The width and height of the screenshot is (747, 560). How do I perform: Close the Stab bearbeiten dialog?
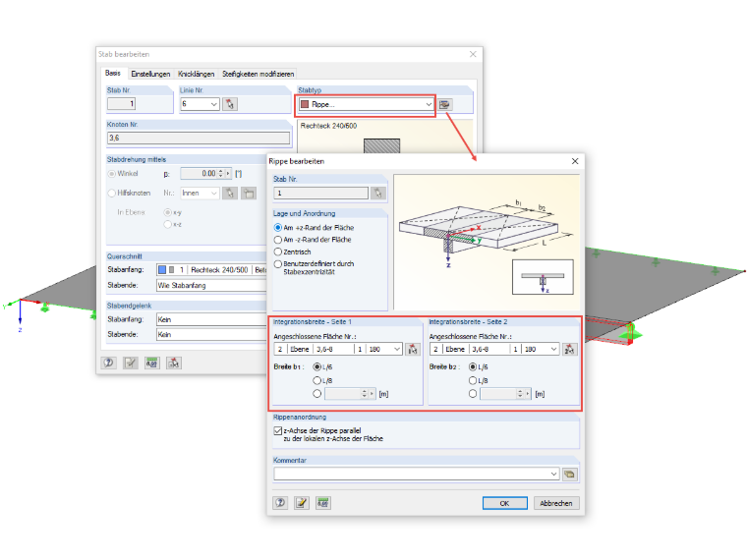[x=473, y=54]
